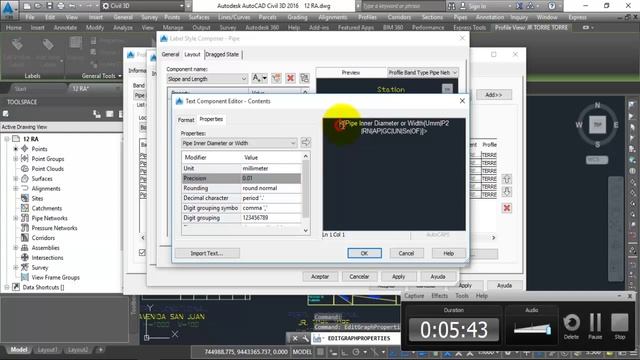
Task: Click Add>> button in Profile dialog
Action: [x=493, y=95]
